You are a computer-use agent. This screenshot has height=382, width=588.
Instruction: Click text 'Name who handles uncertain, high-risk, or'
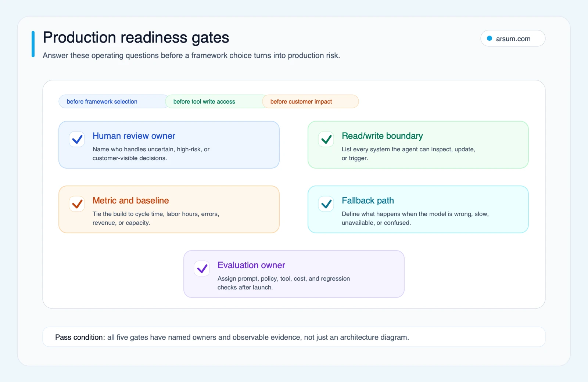(151, 149)
